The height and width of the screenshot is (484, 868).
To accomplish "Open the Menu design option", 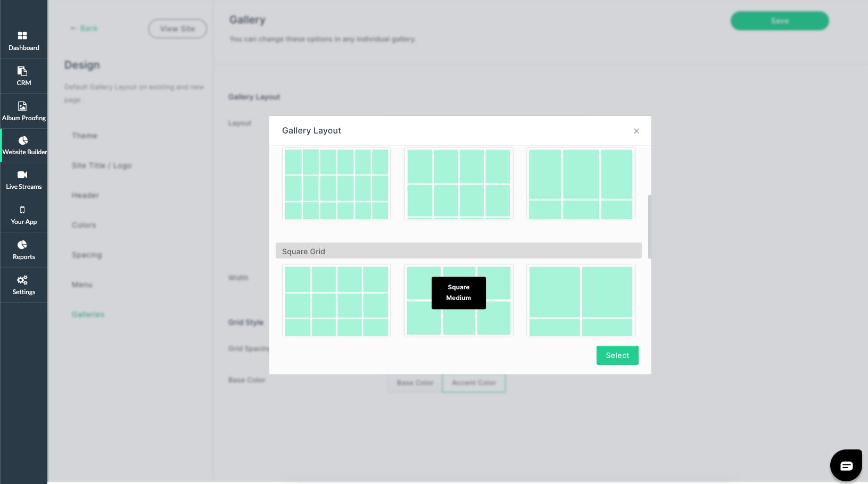I will click(x=82, y=285).
